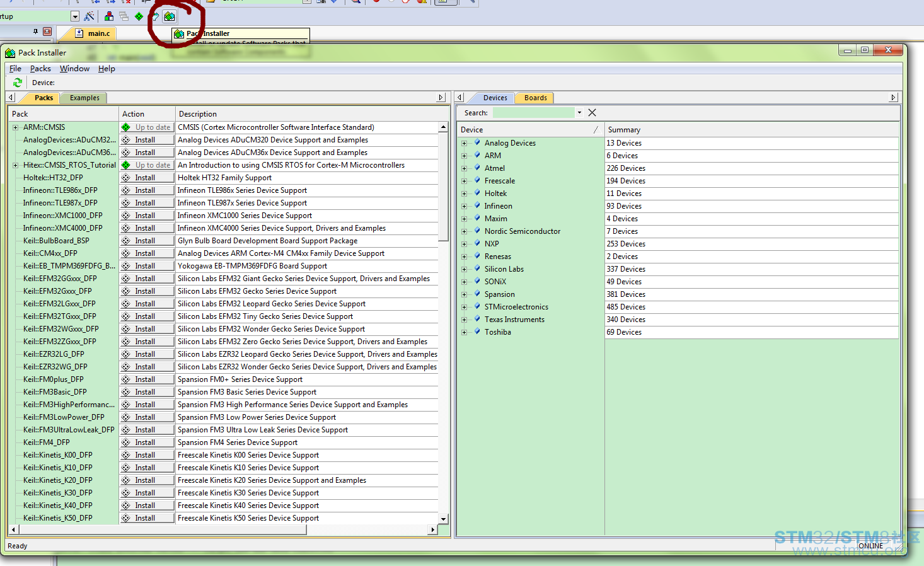Image resolution: width=924 pixels, height=566 pixels.
Task: Click the STMicroelectronics vendor icon
Action: [477, 306]
